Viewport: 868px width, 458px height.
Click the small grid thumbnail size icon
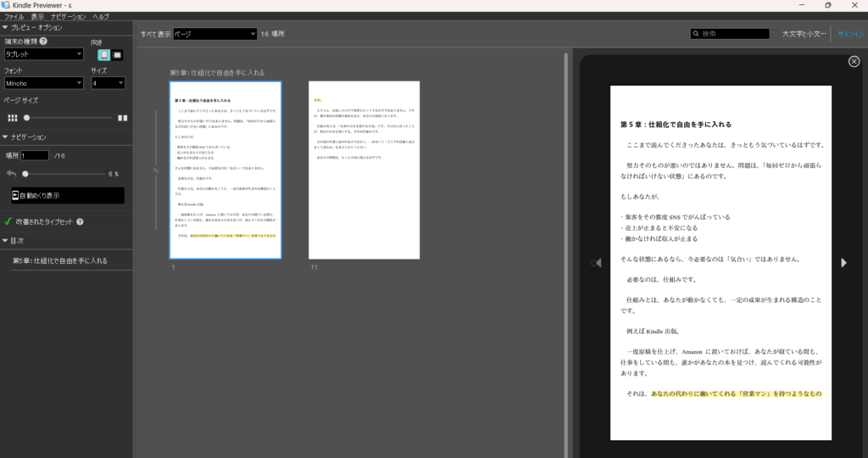pyautogui.click(x=12, y=118)
